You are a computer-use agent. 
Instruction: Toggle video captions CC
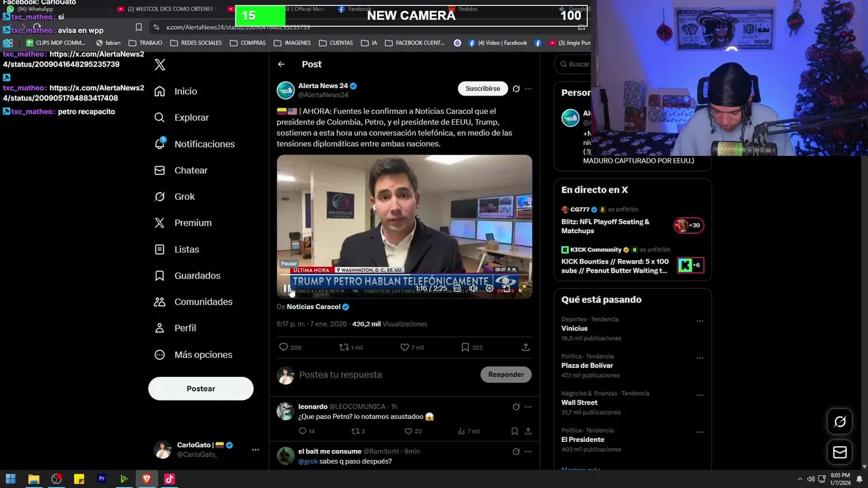[457, 289]
